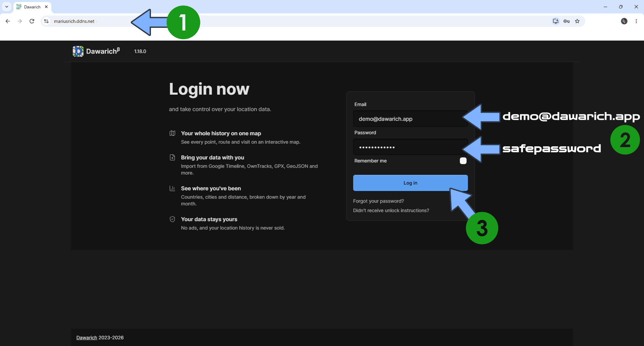This screenshot has width=644, height=346.
Task: Click the Dawarich brand name in header
Action: coord(103,51)
